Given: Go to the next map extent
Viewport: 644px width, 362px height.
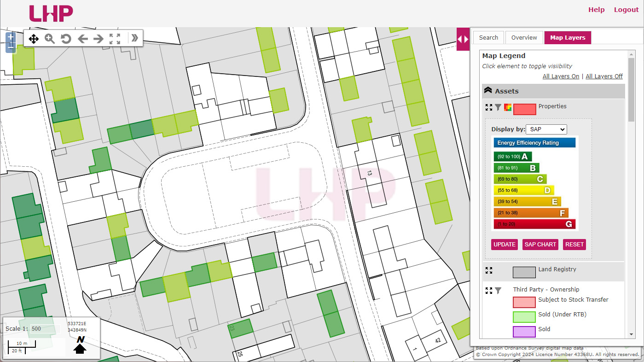Looking at the screenshot, I should point(99,39).
